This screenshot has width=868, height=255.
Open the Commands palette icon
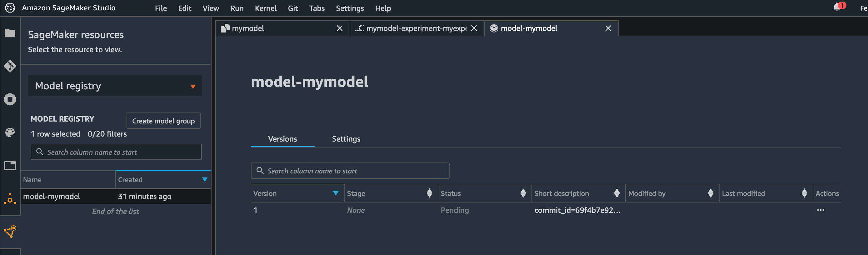(10, 132)
